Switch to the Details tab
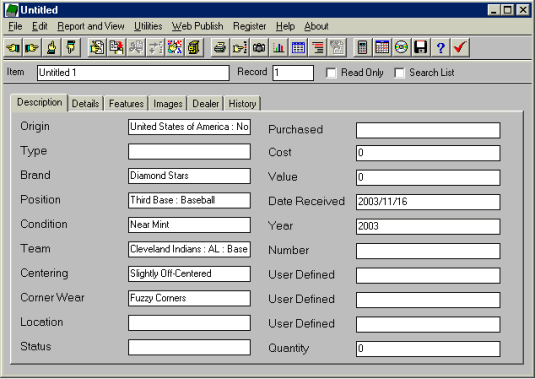 click(x=85, y=104)
